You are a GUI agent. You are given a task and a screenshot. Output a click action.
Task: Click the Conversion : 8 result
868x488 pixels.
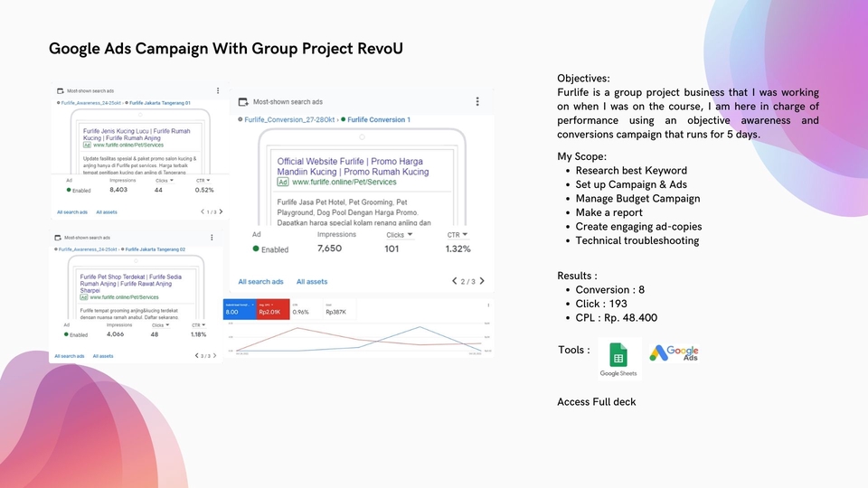point(610,290)
